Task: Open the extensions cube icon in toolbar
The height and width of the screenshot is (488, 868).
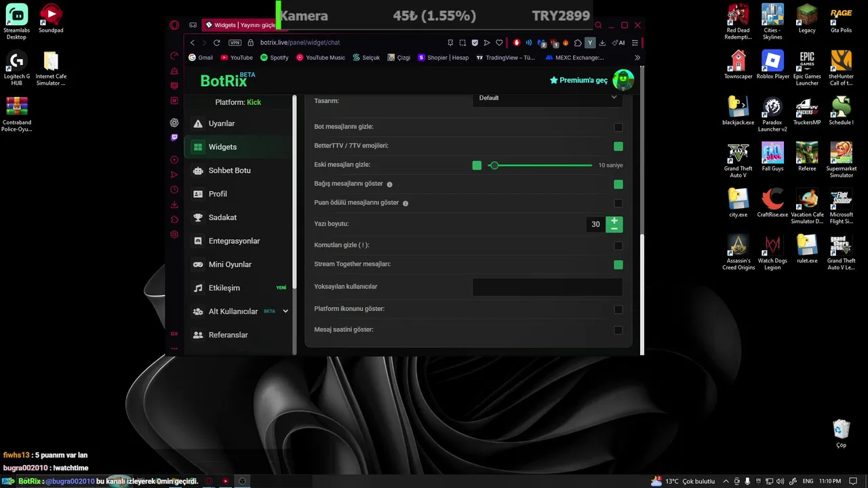Action: pos(578,43)
